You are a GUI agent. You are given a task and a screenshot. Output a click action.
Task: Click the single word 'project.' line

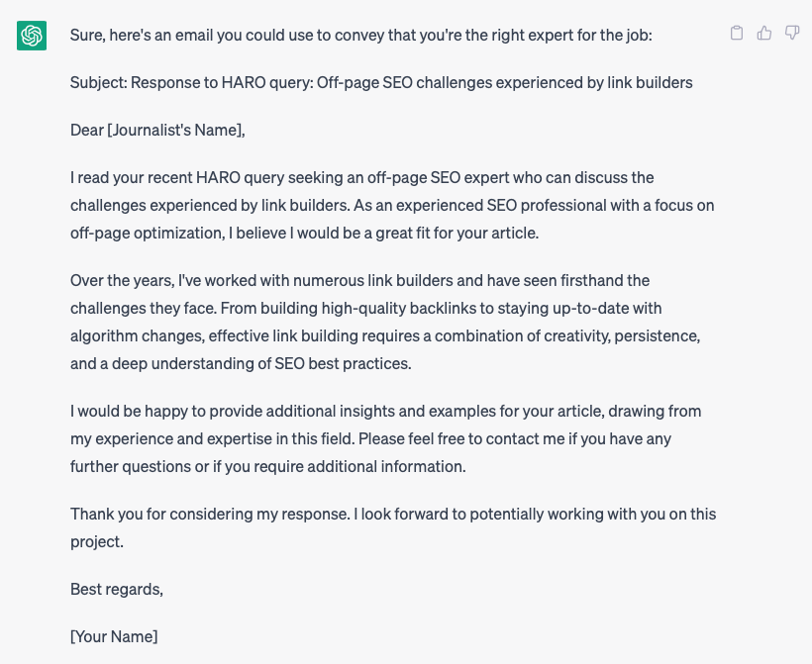[97, 542]
